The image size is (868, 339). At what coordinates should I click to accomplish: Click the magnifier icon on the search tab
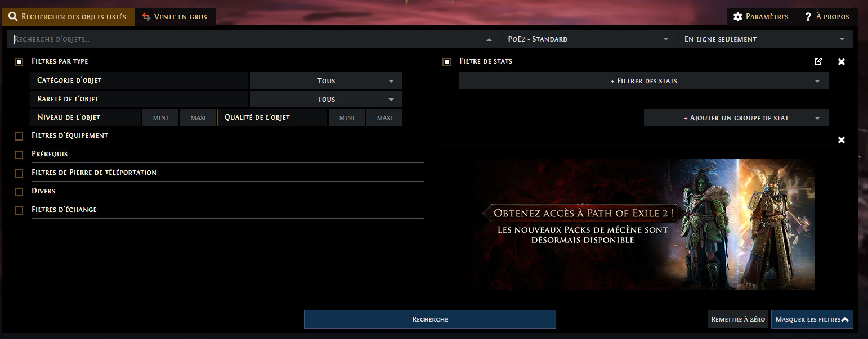pyautogui.click(x=13, y=17)
